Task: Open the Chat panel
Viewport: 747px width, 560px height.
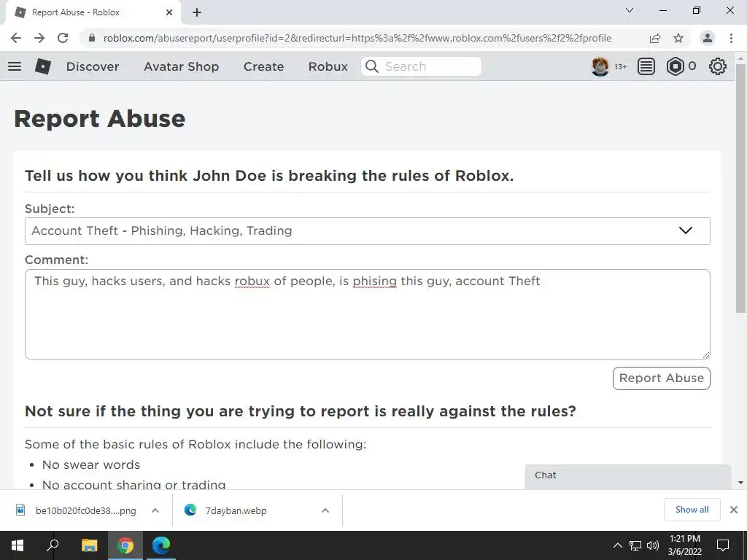Action: [628, 475]
